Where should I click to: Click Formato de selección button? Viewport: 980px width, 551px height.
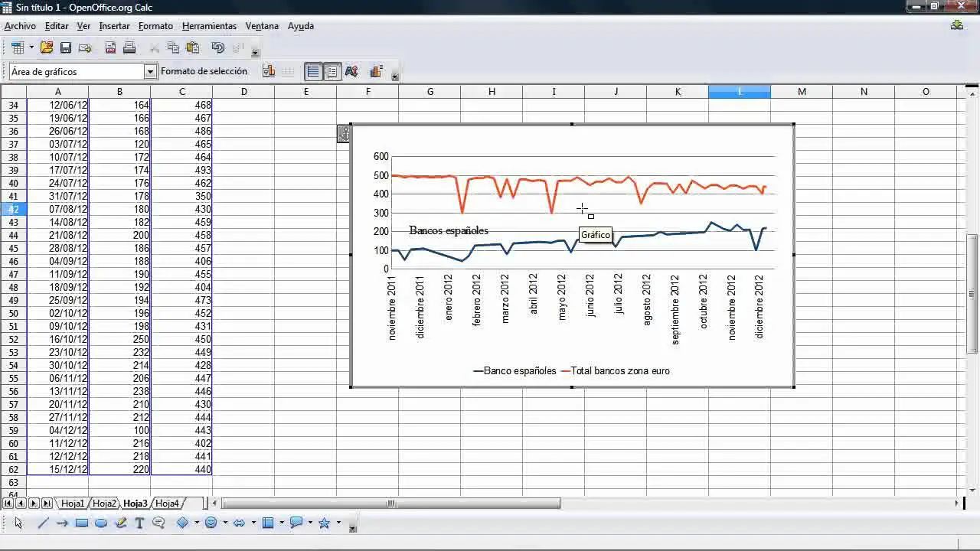[204, 71]
